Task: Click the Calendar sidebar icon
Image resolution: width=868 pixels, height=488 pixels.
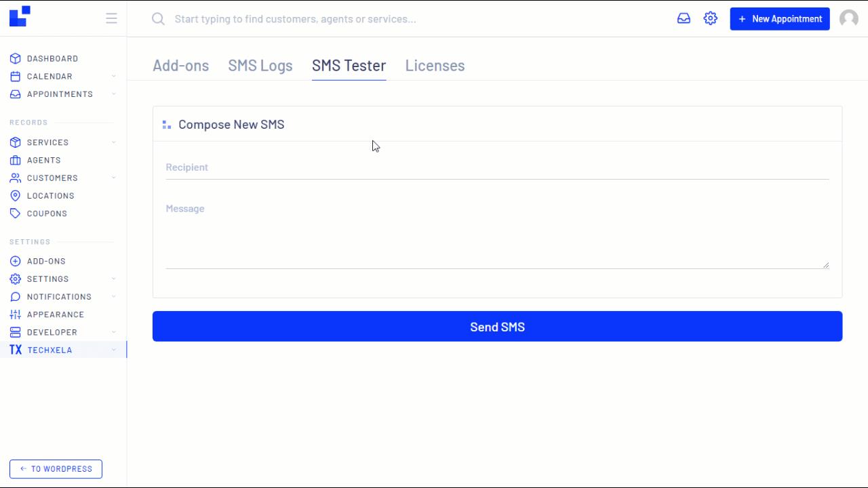Action: coord(16,76)
